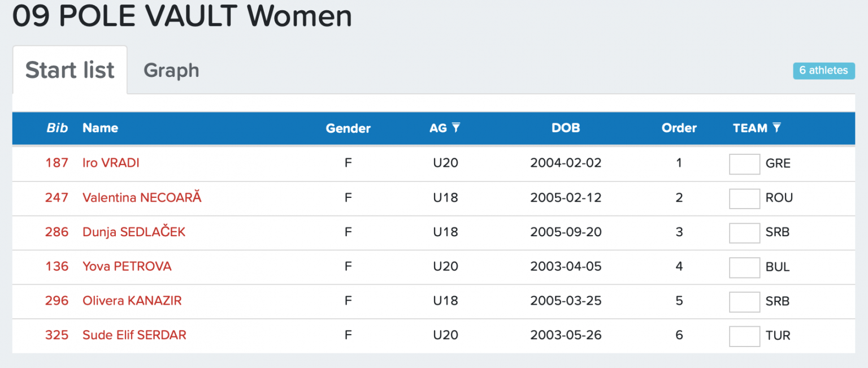Click the AG column filter icon
This screenshot has width=868, height=368.
[x=456, y=128]
